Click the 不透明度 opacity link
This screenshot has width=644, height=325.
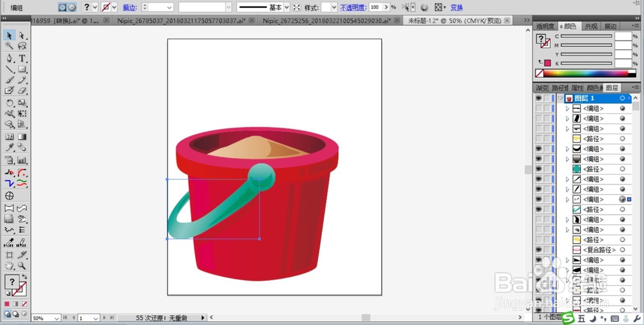click(353, 7)
